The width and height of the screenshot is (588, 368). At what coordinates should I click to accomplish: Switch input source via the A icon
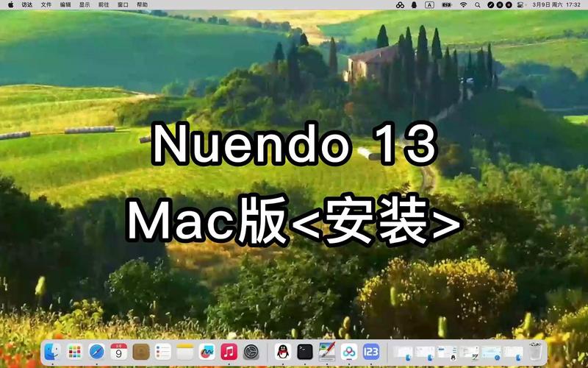[429, 5]
